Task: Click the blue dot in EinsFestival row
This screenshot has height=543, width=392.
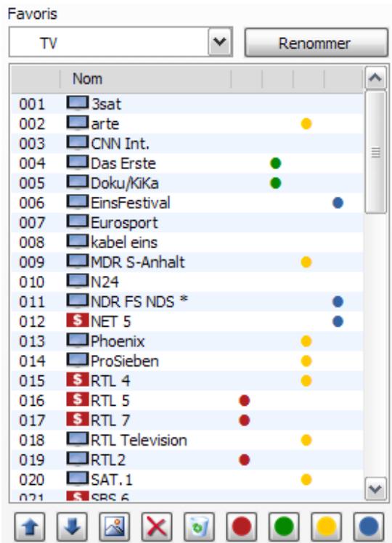Action: 338,203
